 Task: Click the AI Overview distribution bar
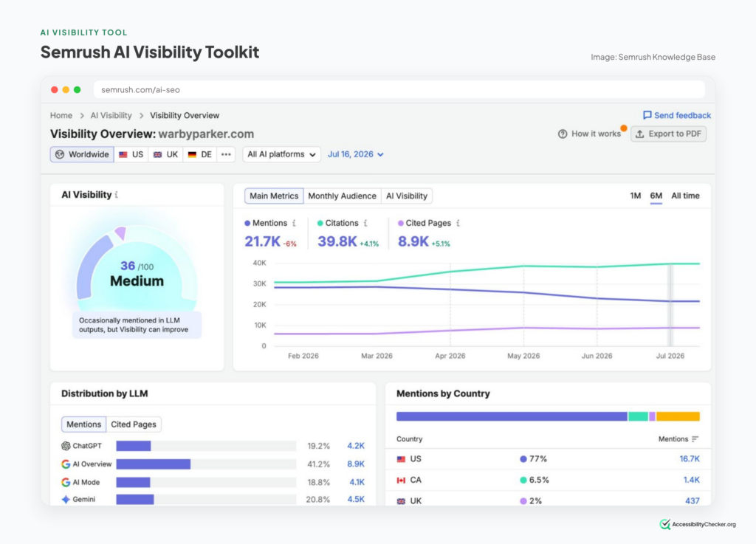coord(154,464)
